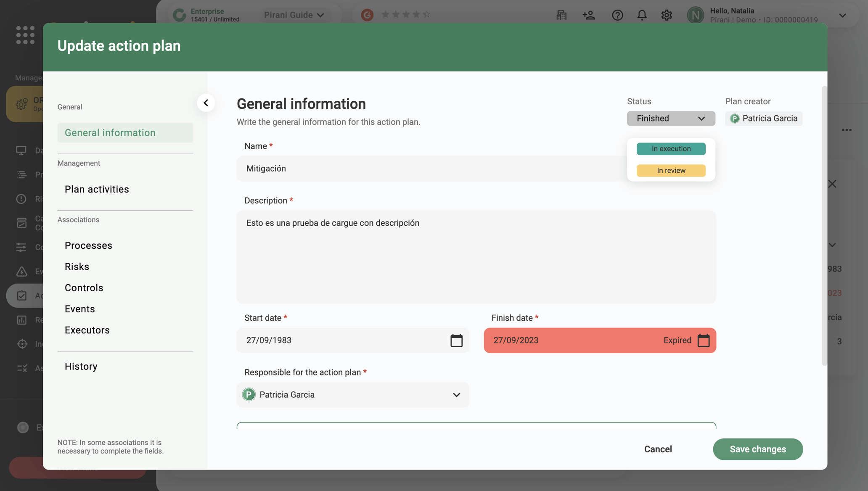Select Plan activities in the side menu
The image size is (868, 491).
click(x=96, y=189)
